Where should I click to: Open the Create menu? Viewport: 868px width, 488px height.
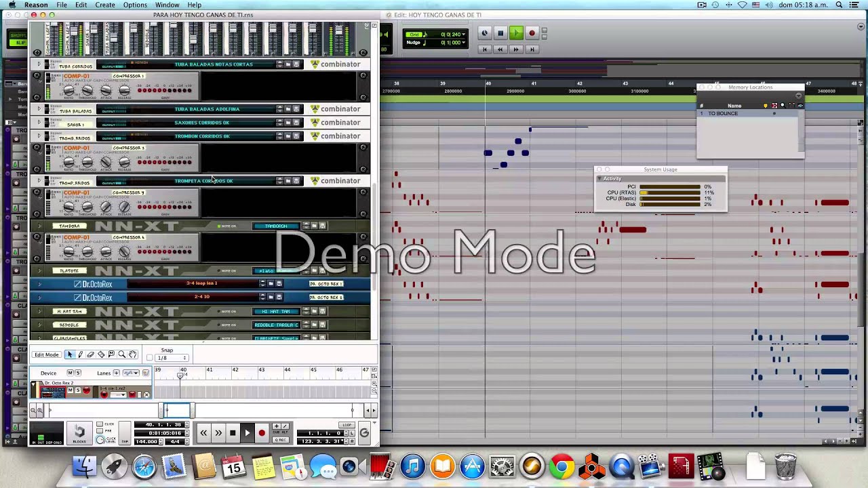(105, 5)
